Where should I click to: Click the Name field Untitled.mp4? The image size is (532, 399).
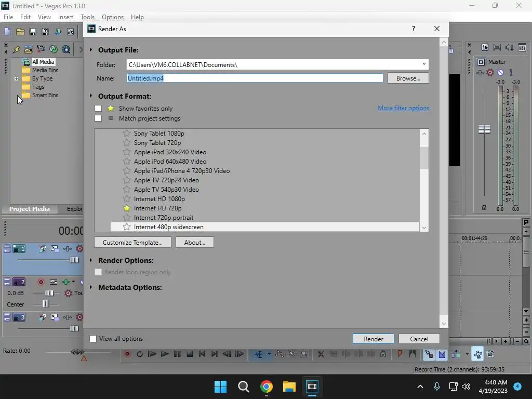[x=255, y=78]
